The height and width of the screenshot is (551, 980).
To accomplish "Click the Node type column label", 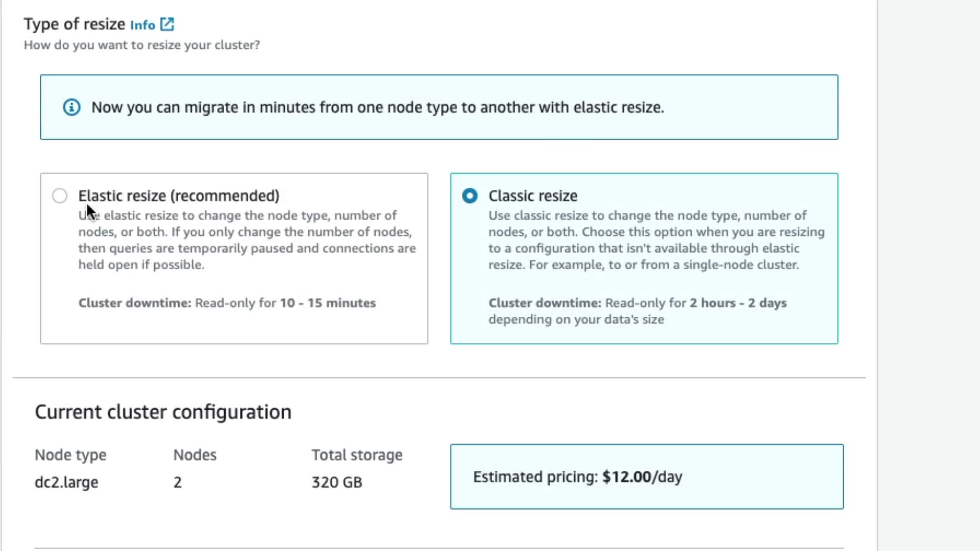I will tap(70, 455).
